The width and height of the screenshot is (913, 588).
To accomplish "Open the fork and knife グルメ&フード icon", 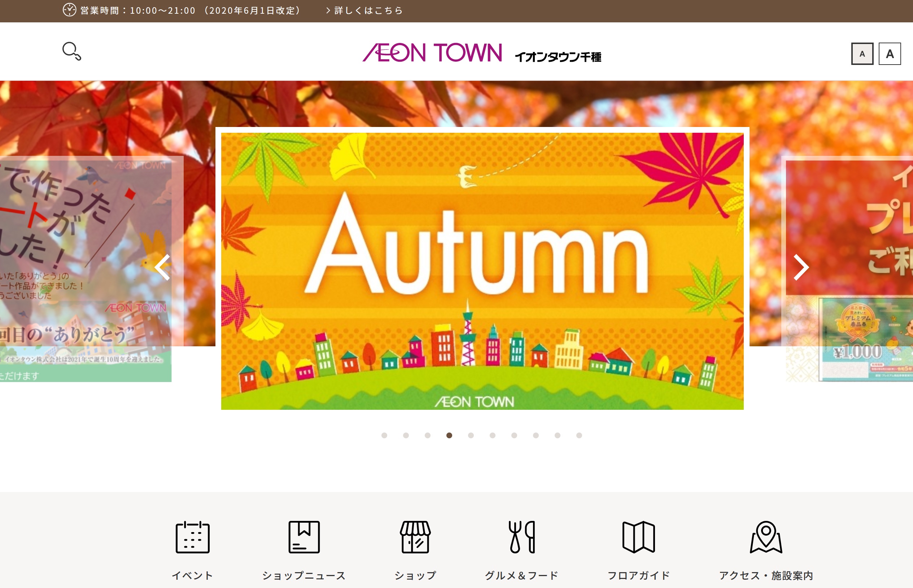I will pos(521,537).
